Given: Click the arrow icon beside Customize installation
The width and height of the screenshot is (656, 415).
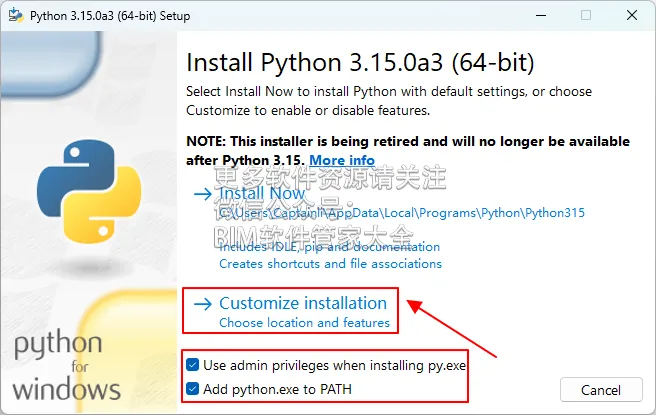Looking at the screenshot, I should pyautogui.click(x=203, y=304).
